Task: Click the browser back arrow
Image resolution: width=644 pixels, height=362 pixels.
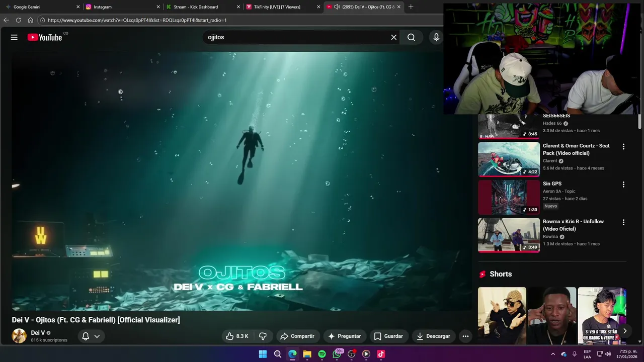Action: [x=6, y=20]
